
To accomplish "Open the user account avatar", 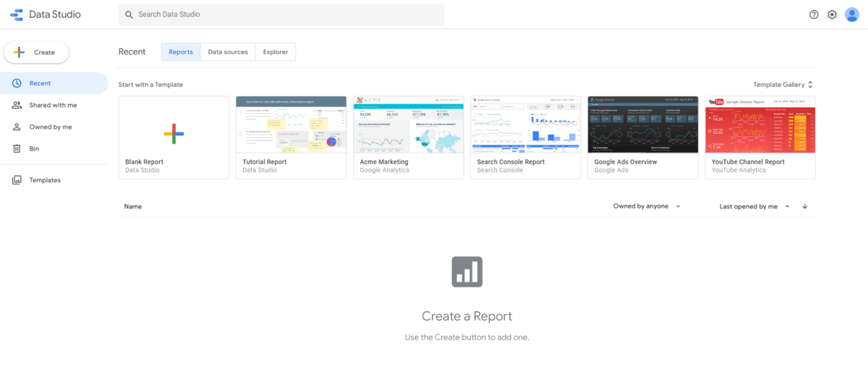I will click(852, 14).
